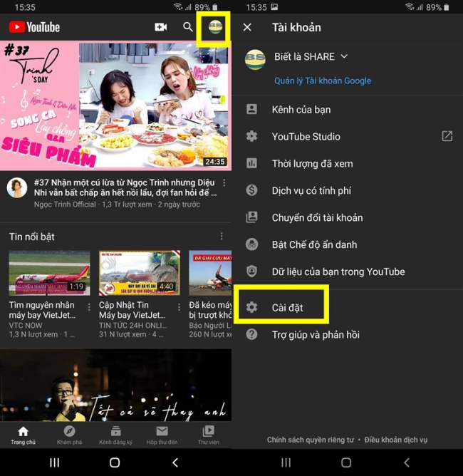Tap the bar chart icon for watch time
The image size is (463, 476).
[251, 163]
